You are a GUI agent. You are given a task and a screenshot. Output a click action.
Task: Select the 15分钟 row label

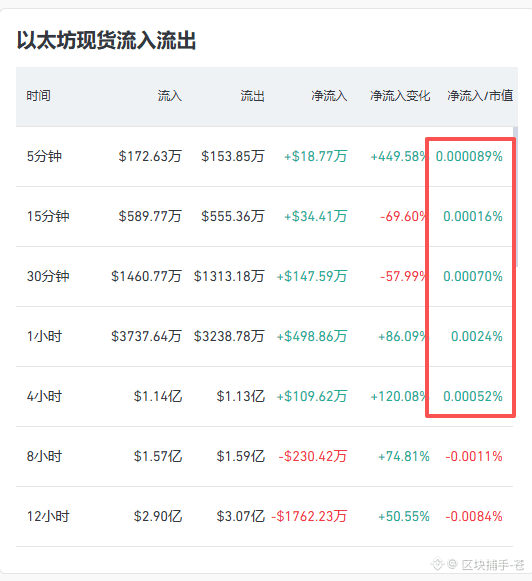48,216
